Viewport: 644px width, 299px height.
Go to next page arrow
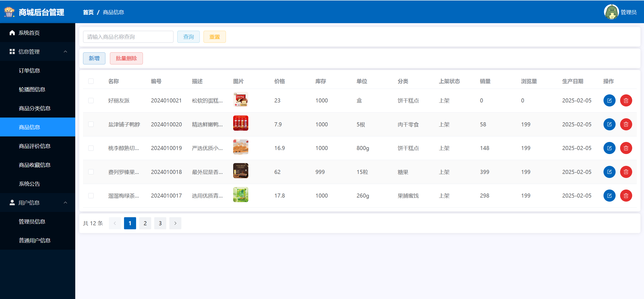coord(175,223)
